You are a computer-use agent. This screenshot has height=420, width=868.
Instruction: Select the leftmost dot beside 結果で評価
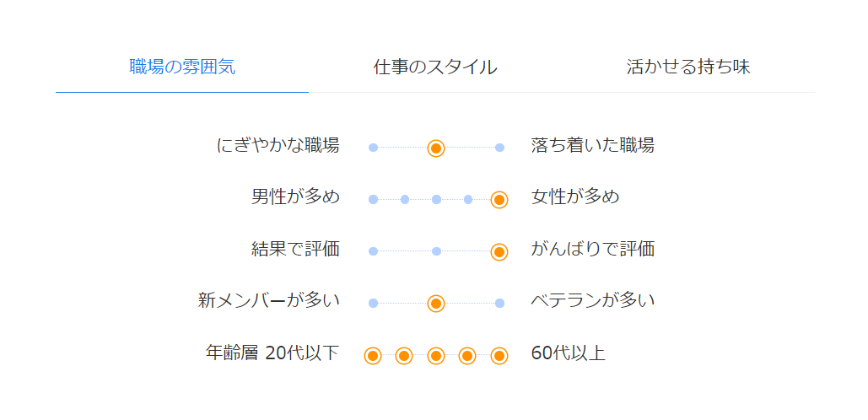click(x=373, y=251)
